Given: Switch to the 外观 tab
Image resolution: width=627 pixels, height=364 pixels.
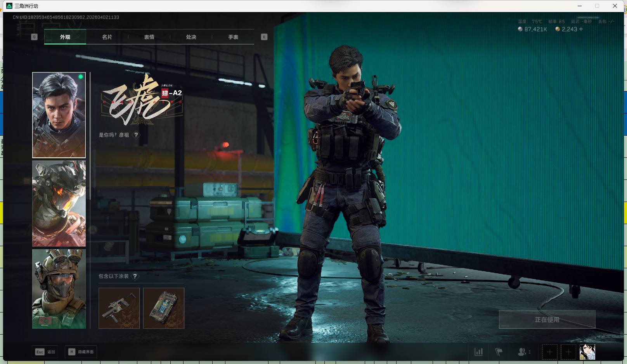Looking at the screenshot, I should click(x=65, y=37).
